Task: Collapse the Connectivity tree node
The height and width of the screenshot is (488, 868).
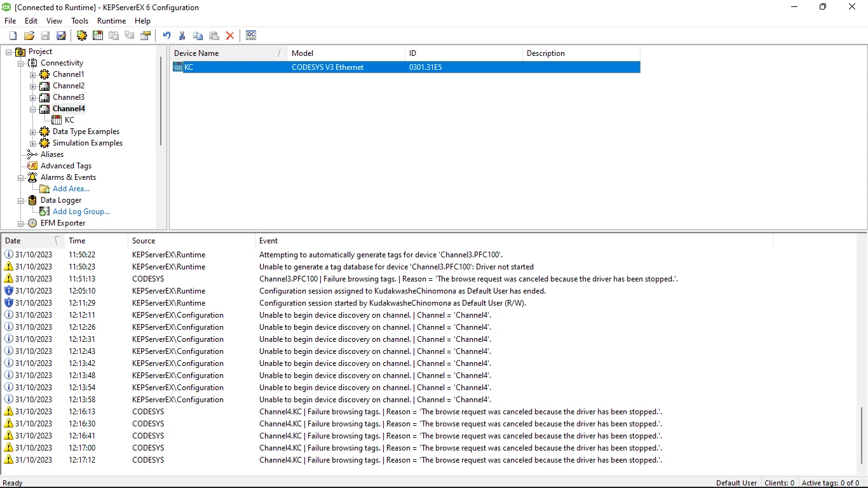Action: [x=21, y=63]
